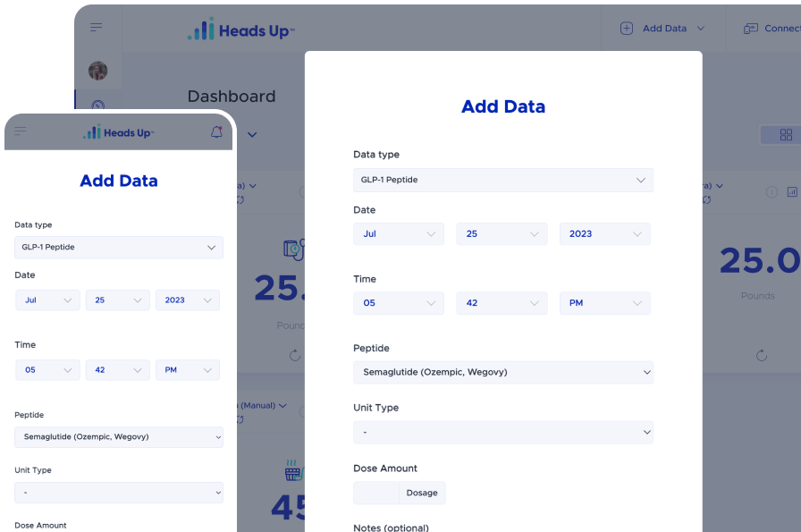
Task: Open the Jul month dropdown in desktop dialog
Action: pyautogui.click(x=399, y=233)
